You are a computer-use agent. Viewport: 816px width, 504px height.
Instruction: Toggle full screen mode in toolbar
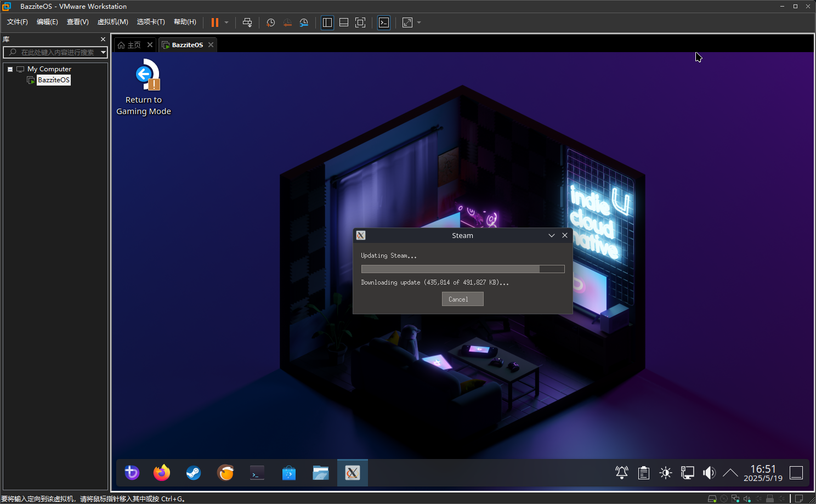pyautogui.click(x=360, y=22)
